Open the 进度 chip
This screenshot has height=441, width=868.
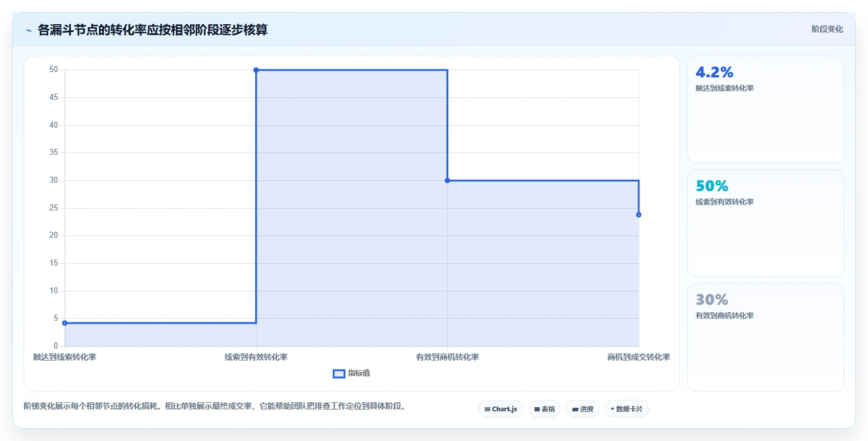coord(582,409)
